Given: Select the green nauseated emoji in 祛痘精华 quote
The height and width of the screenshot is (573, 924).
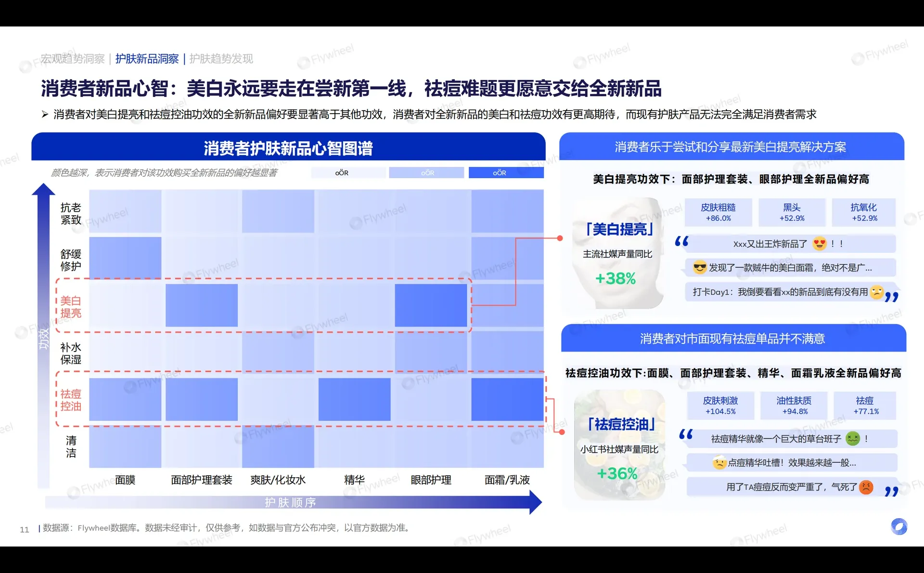Looking at the screenshot, I should pyautogui.click(x=852, y=439).
